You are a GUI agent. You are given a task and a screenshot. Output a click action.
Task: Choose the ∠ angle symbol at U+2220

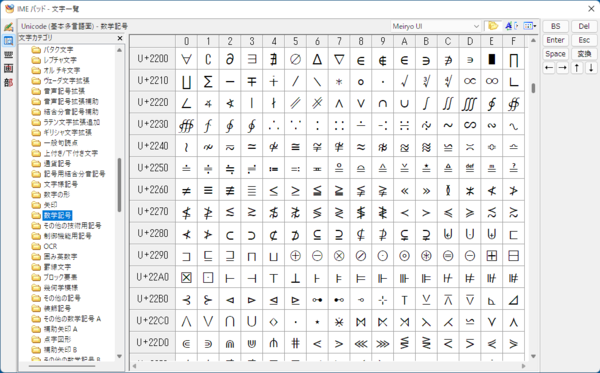coord(186,103)
